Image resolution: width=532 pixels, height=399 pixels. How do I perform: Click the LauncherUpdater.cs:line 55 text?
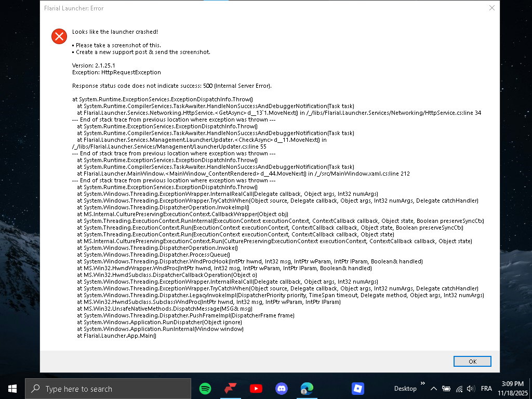coord(169,147)
